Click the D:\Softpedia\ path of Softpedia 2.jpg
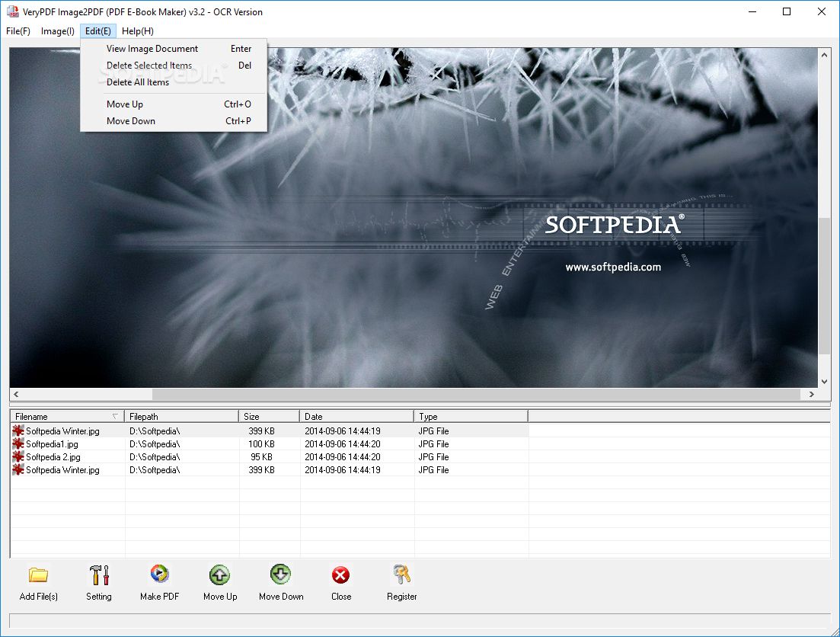 (155, 457)
